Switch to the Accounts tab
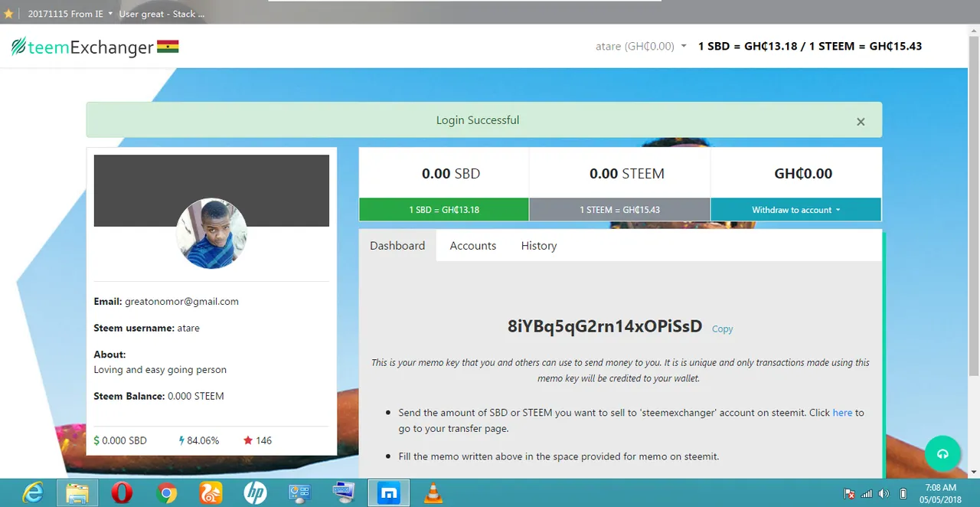The image size is (980, 507). pyautogui.click(x=473, y=246)
